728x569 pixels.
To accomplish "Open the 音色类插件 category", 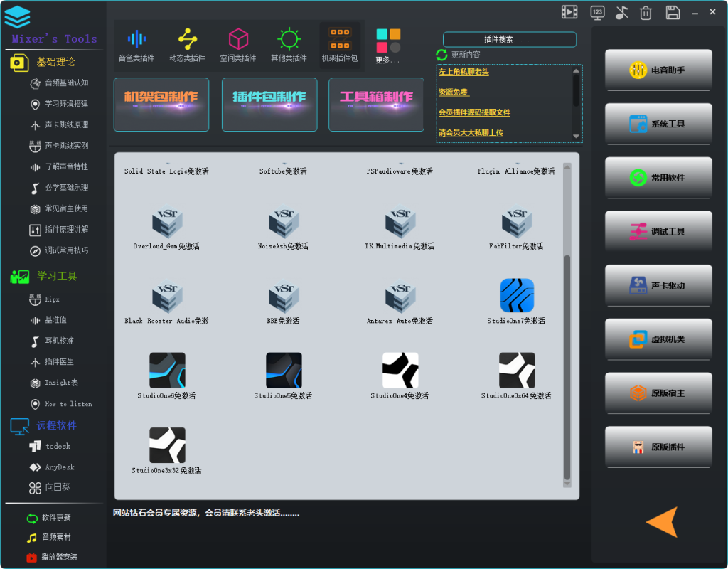I will [136, 46].
